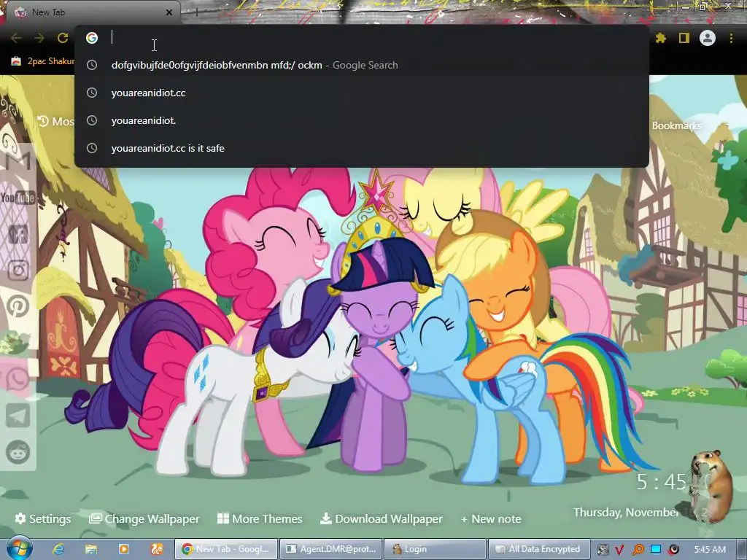Add a New note
This screenshot has height=560, width=747.
pos(491,518)
